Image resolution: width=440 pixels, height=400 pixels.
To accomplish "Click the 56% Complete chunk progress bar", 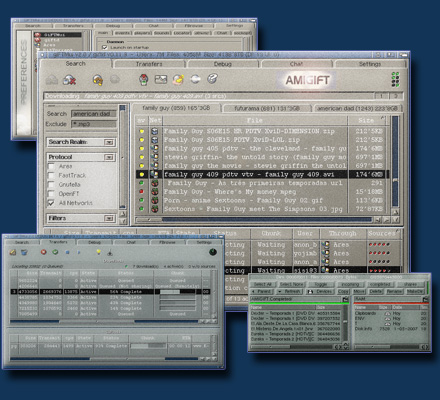I will click(177, 292).
